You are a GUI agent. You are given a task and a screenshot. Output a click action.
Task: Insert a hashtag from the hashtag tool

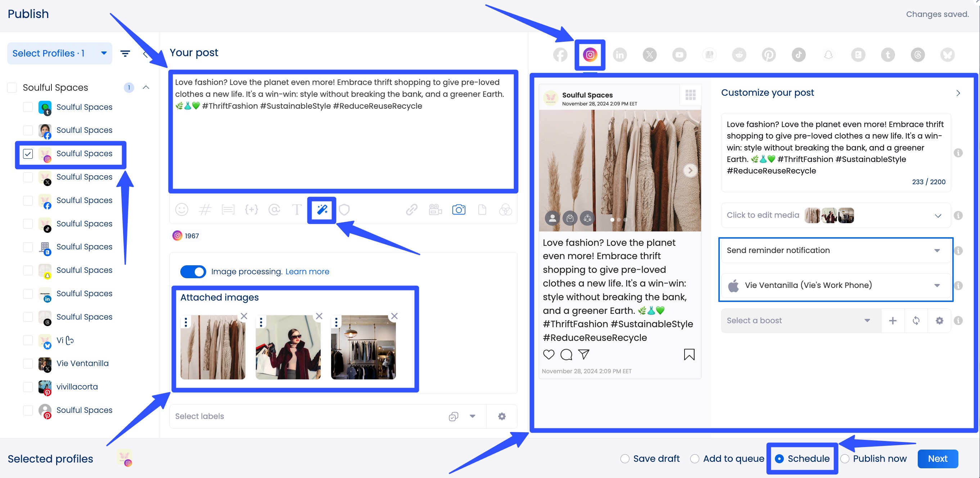coord(205,209)
